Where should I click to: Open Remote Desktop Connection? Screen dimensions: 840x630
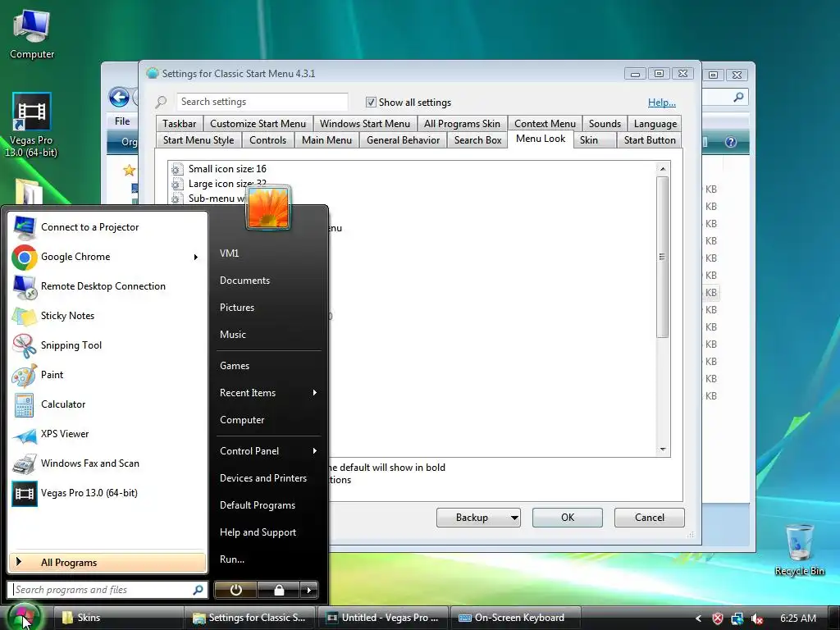[107, 286]
